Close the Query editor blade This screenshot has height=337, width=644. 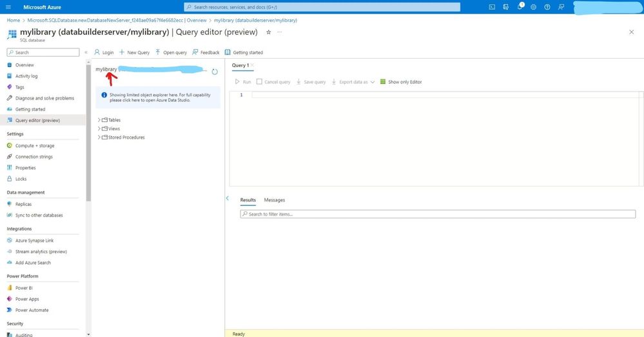click(x=631, y=32)
